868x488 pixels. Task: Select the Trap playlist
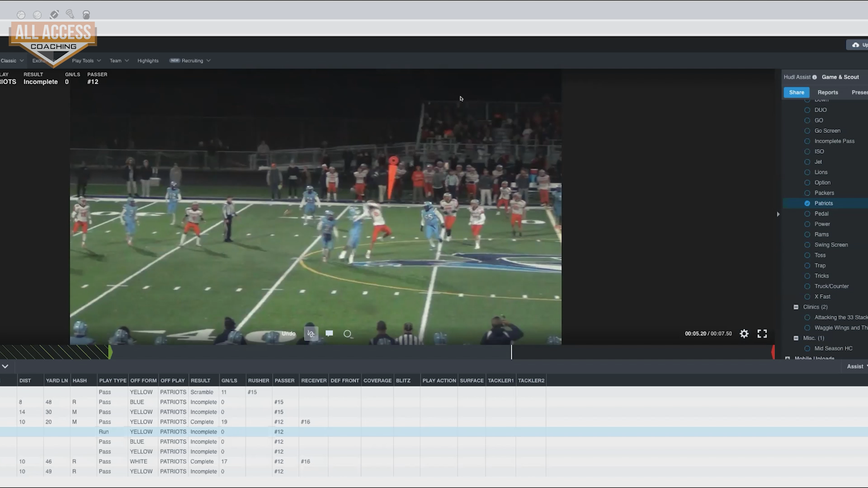pyautogui.click(x=807, y=266)
